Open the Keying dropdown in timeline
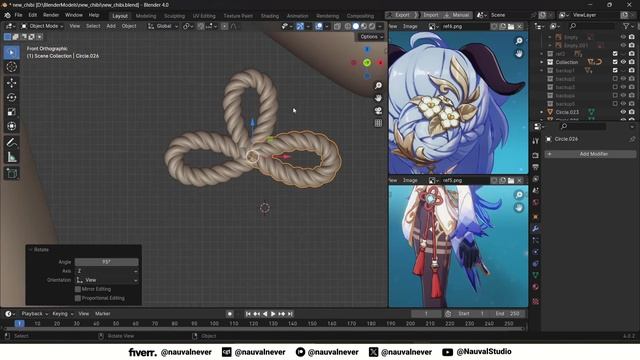Viewport: 640px width, 360px height. 63,314
